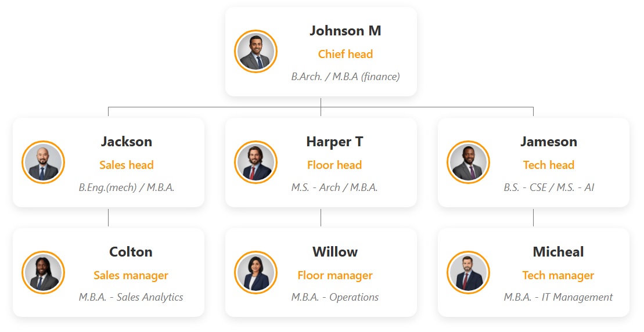Click the Tech head role label
Viewport: 644px width, 332px height.
point(548,165)
